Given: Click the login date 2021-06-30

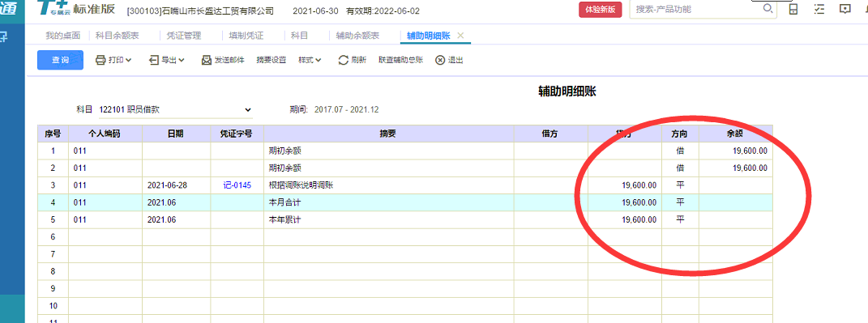Looking at the screenshot, I should pyautogui.click(x=315, y=11).
